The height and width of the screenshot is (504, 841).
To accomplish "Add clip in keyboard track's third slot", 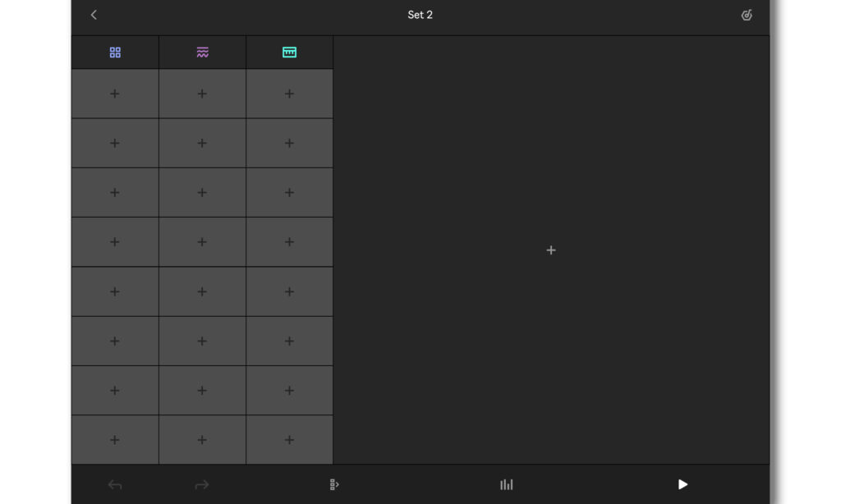I will [289, 192].
